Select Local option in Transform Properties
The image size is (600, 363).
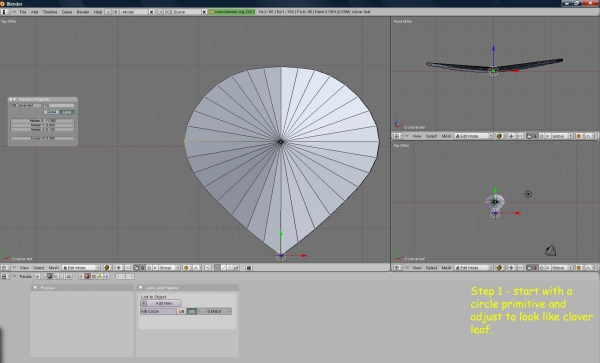67,112
